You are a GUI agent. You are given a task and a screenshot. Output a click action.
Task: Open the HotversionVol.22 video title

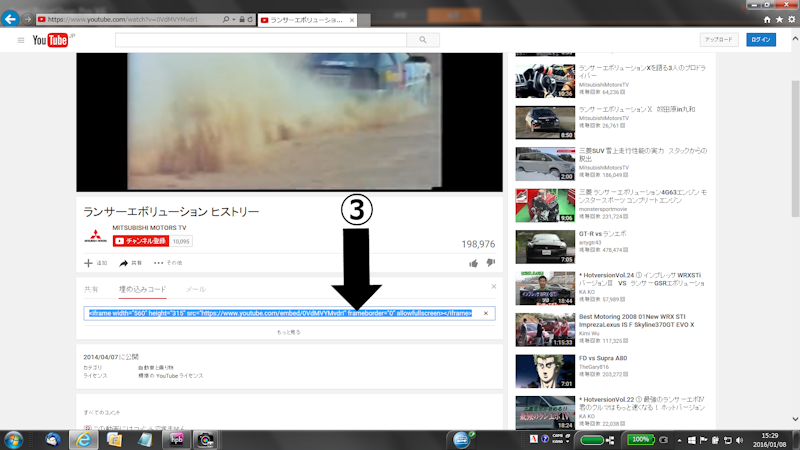[642, 404]
